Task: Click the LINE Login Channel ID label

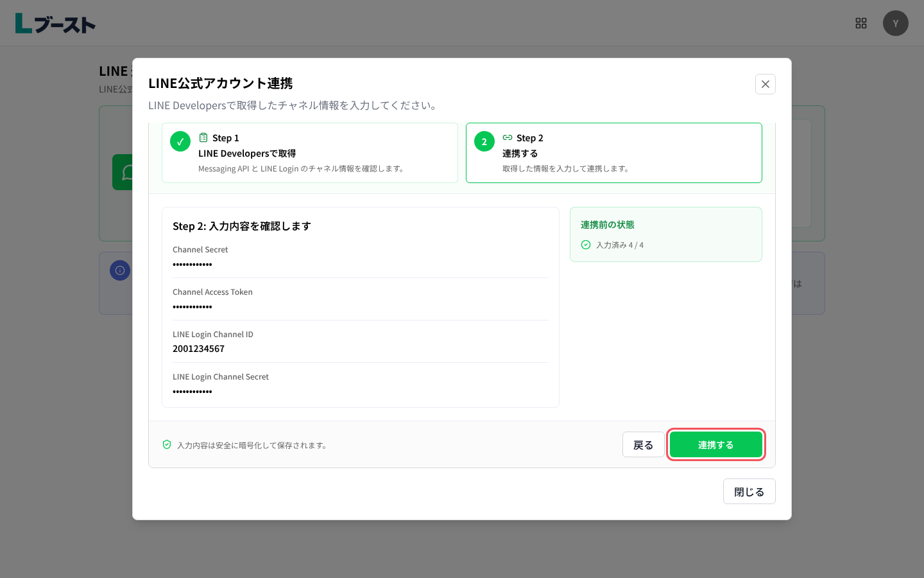Action: (213, 335)
